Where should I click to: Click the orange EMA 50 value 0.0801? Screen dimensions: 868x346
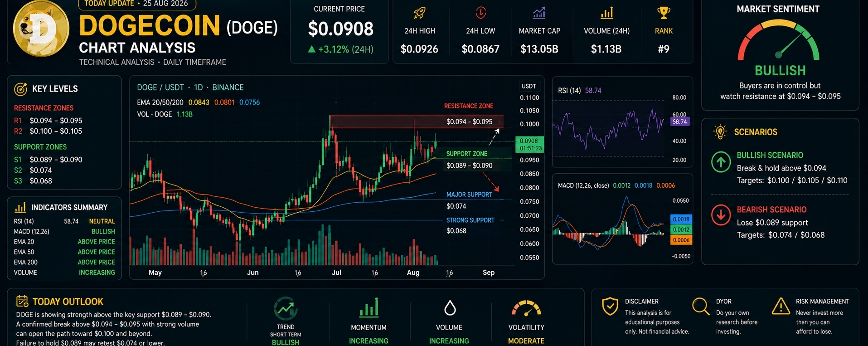pos(224,102)
